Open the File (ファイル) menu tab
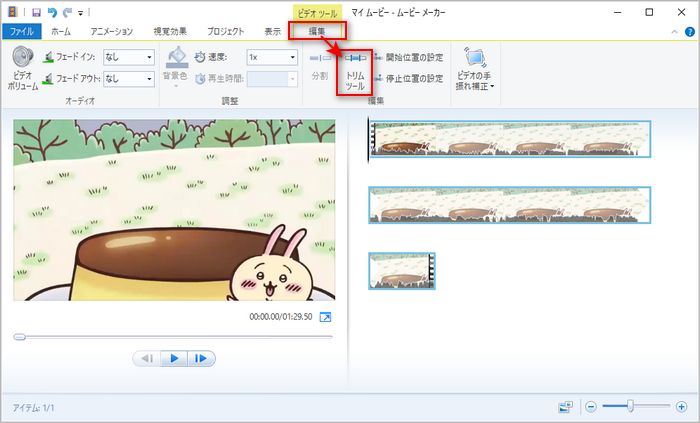The height and width of the screenshot is (423, 700). [22, 32]
